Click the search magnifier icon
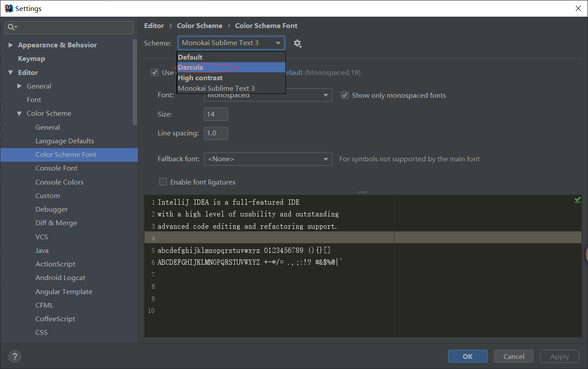This screenshot has width=588, height=369. click(x=12, y=27)
